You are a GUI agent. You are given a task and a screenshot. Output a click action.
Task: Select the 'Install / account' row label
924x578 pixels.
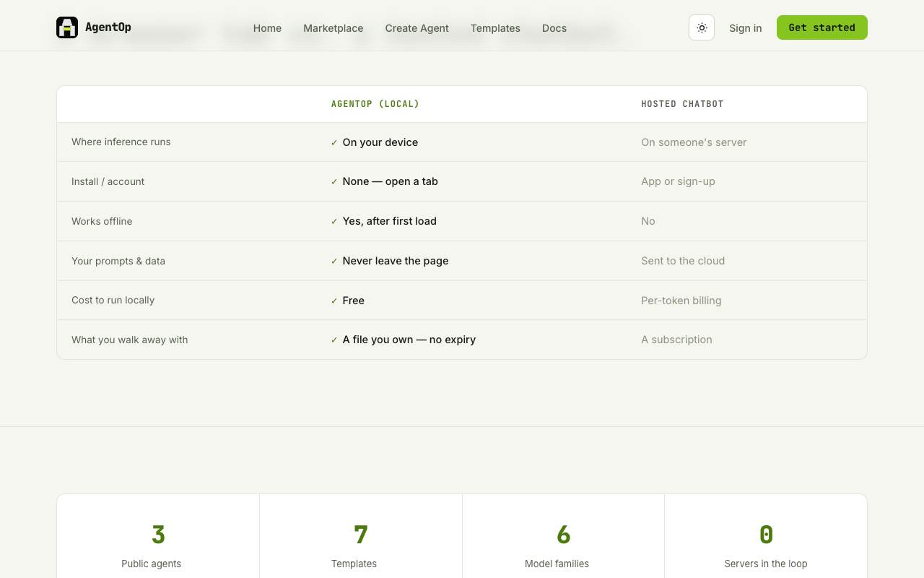[x=108, y=181]
